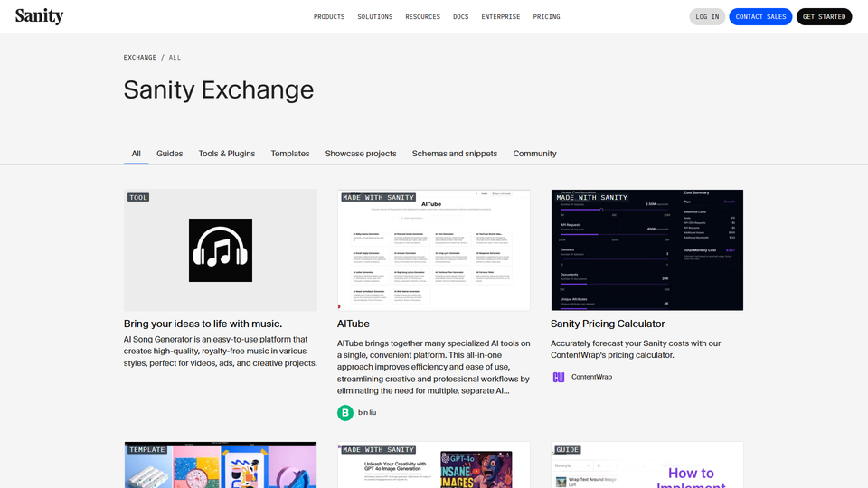Viewport: 868px width, 488px height.
Task: Switch to the Templates tab
Action: (x=290, y=154)
